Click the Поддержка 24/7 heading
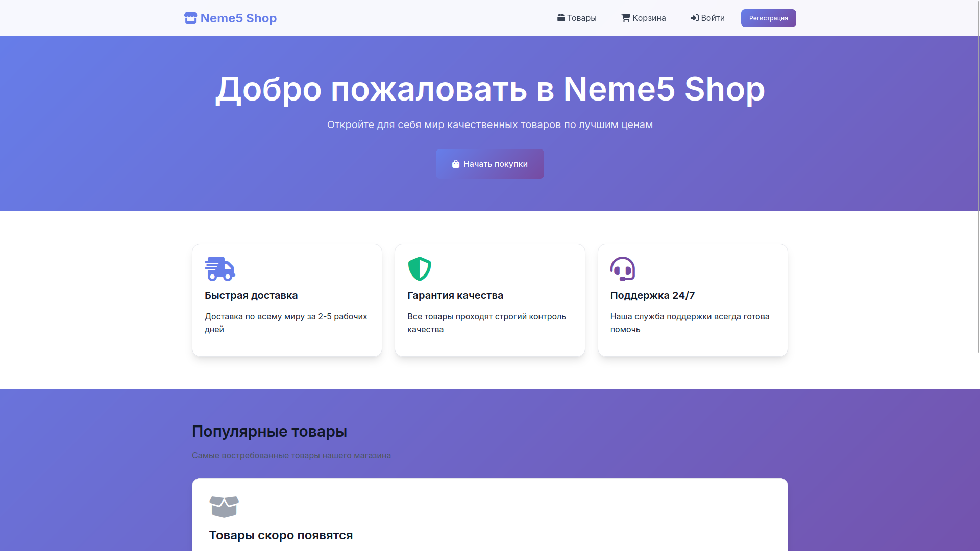The height and width of the screenshot is (551, 980). coord(652,295)
